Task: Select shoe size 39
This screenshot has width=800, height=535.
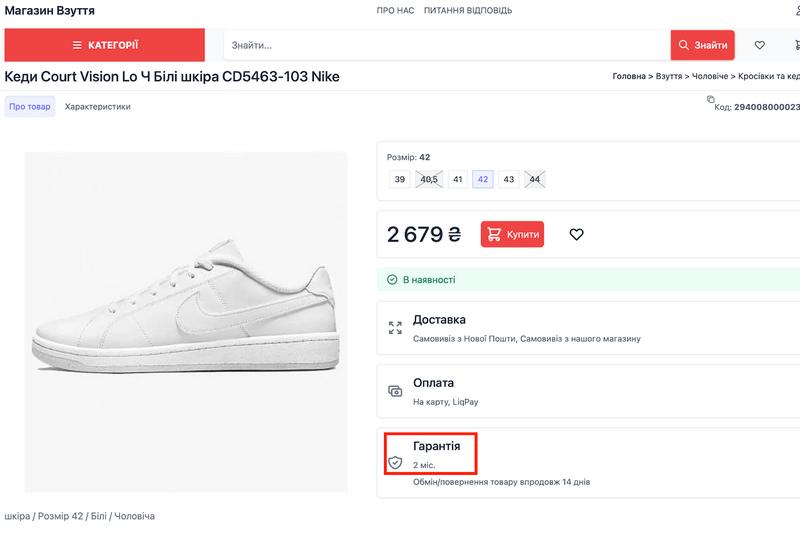Action: 400,180
